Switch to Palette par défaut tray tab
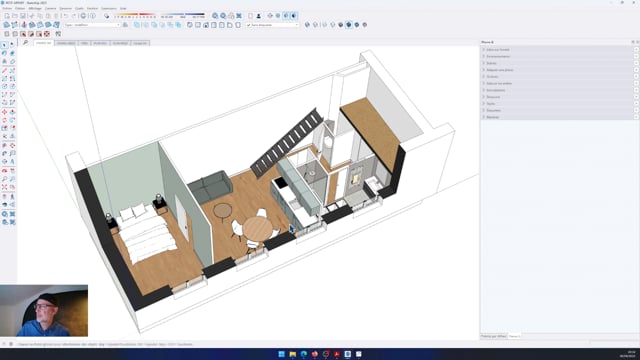The width and height of the screenshot is (640, 360). point(494,336)
